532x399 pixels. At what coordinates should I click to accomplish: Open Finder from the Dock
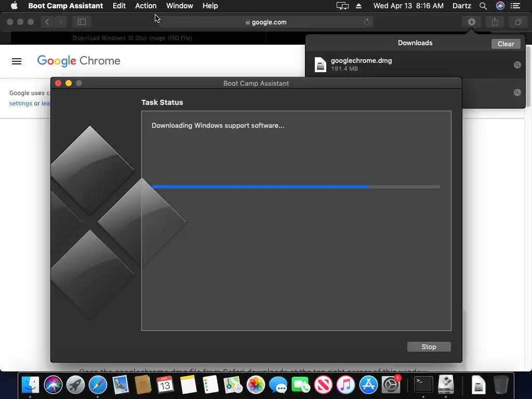[x=30, y=385]
